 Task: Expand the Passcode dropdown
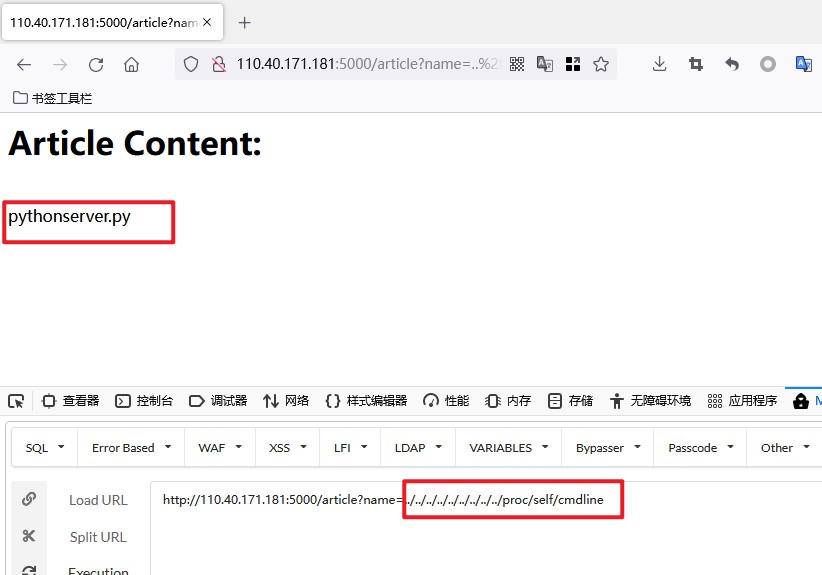coord(700,448)
